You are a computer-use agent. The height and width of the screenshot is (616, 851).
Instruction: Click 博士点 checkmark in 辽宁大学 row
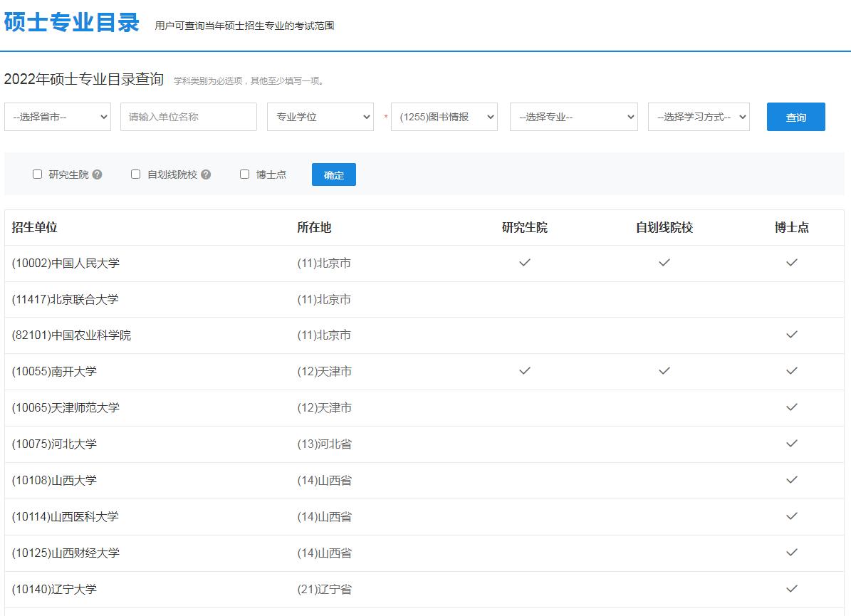792,589
